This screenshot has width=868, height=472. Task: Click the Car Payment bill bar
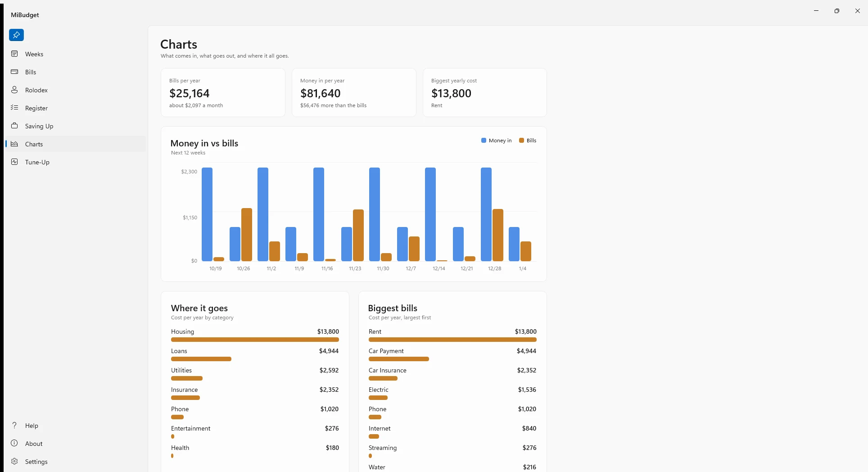coord(399,359)
